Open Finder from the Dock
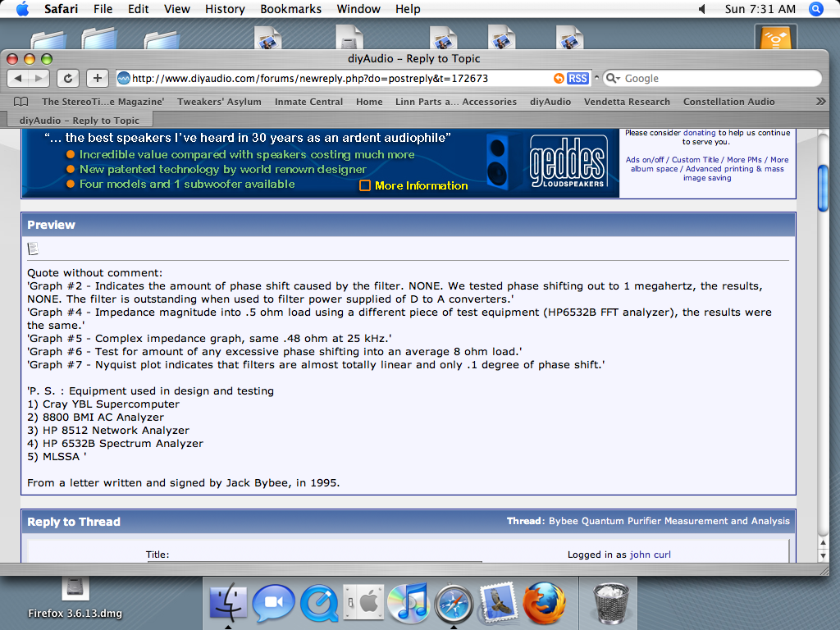Viewport: 840px width, 630px height. click(228, 601)
